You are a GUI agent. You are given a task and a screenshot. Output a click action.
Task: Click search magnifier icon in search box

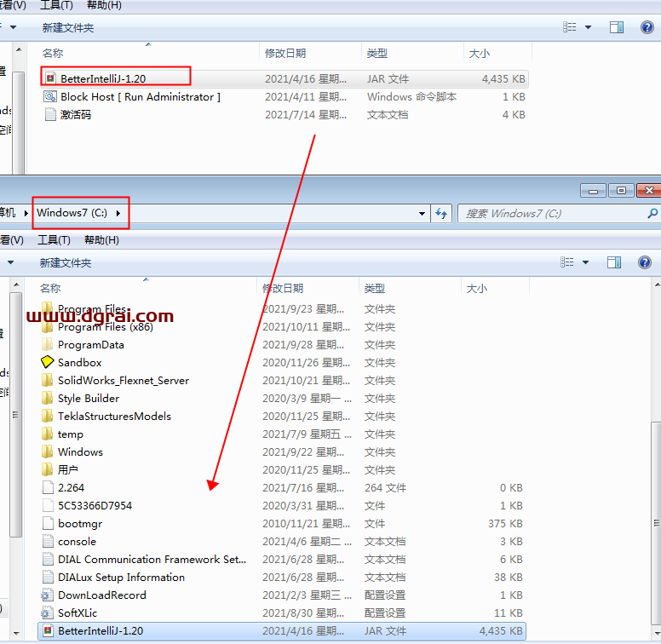652,213
